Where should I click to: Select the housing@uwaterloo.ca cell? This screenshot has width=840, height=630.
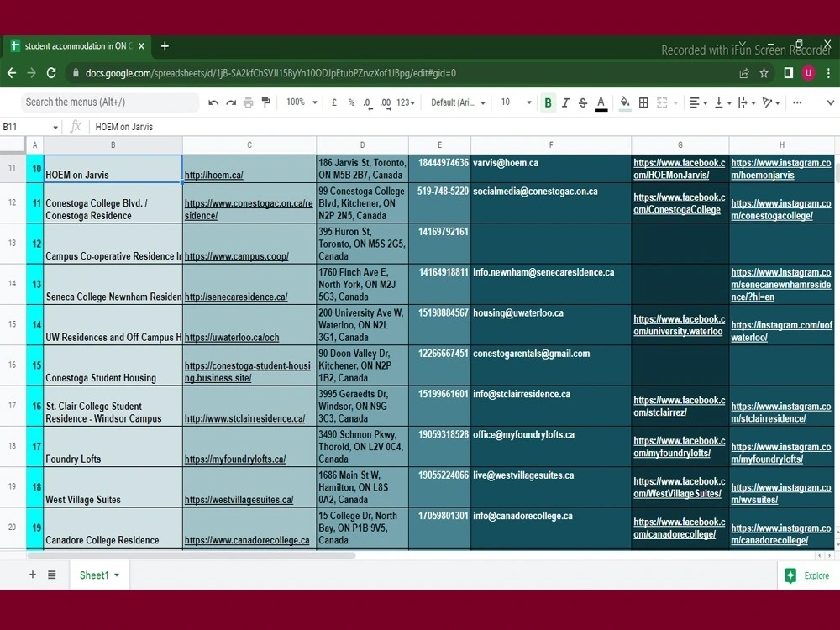[551, 324]
